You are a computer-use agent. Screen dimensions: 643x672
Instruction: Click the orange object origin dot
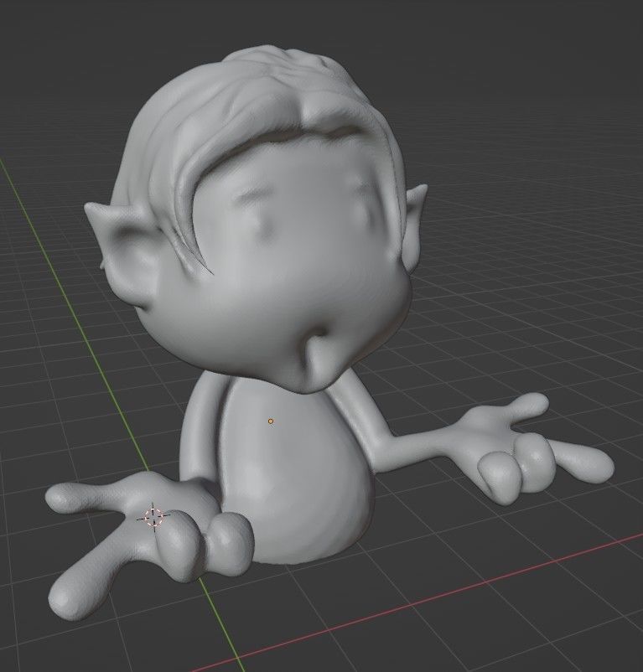(x=271, y=421)
